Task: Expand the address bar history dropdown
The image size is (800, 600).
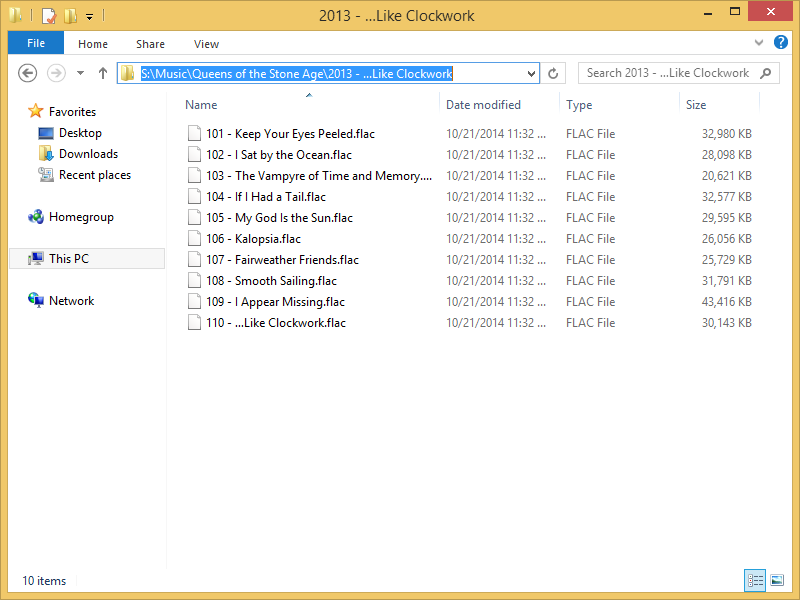Action: click(531, 73)
